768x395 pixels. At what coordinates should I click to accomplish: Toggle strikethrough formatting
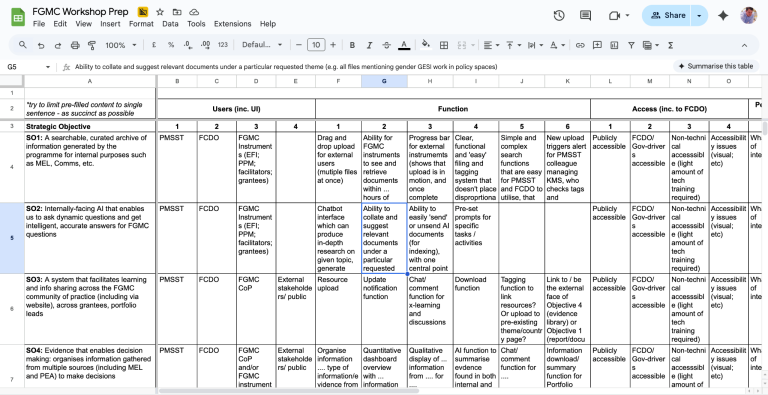click(386, 45)
